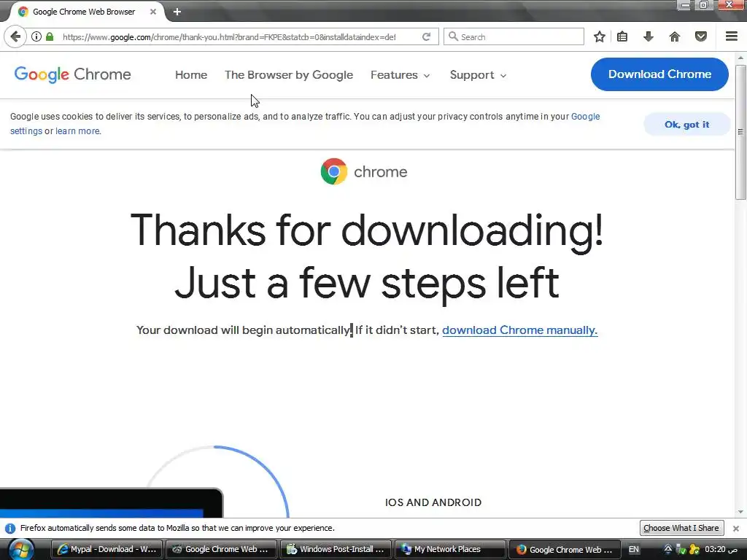Image resolution: width=747 pixels, height=560 pixels.
Task: Expand the Support dropdown
Action: (478, 75)
